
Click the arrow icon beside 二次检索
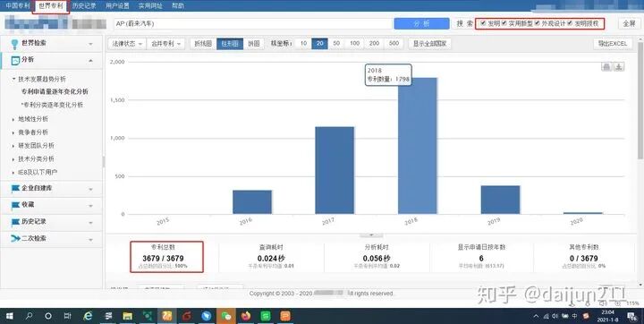(15, 238)
